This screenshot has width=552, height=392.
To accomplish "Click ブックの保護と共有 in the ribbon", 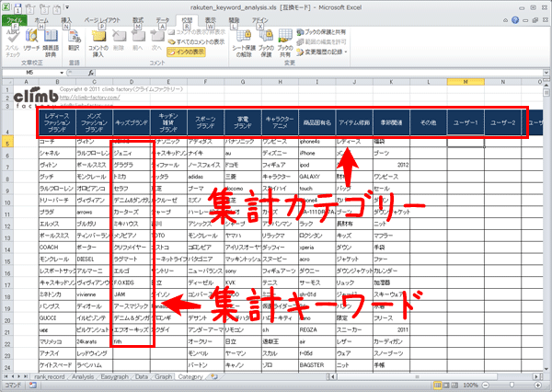I will 321,32.
